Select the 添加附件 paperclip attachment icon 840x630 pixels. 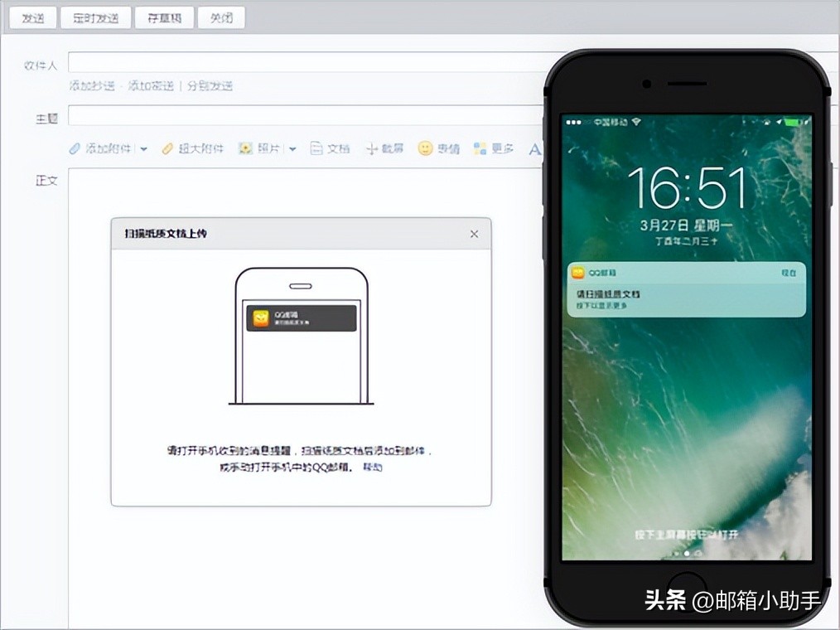click(75, 148)
